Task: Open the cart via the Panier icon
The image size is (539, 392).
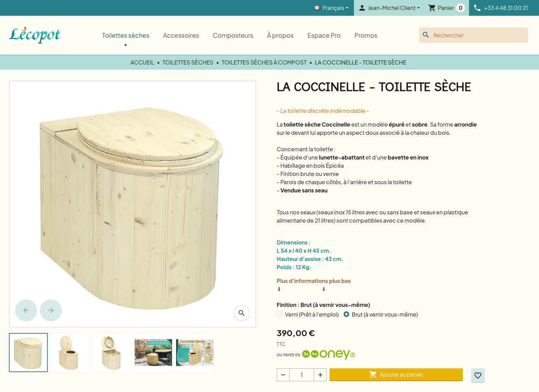Action: (x=432, y=8)
